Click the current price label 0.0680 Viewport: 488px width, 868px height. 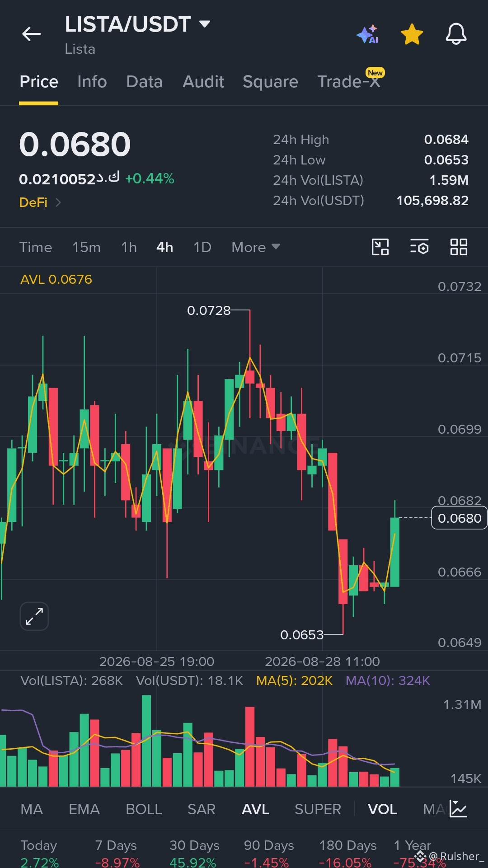pos(460,518)
